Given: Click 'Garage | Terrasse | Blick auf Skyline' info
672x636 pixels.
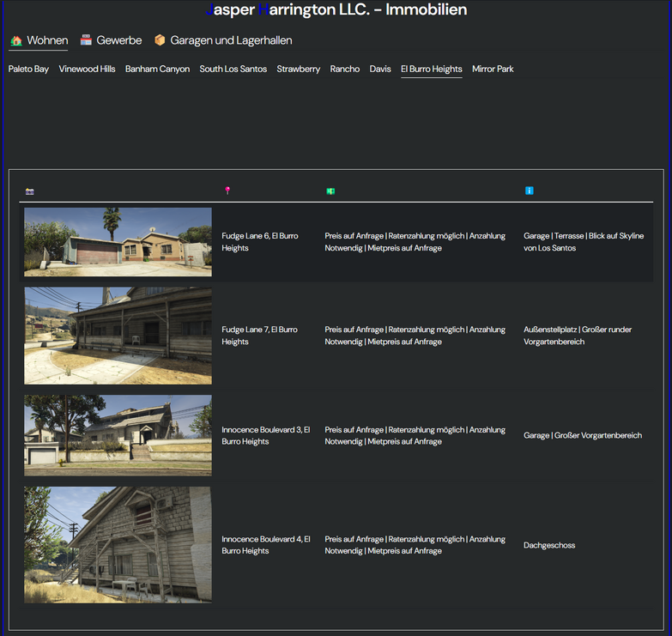Looking at the screenshot, I should tap(584, 242).
